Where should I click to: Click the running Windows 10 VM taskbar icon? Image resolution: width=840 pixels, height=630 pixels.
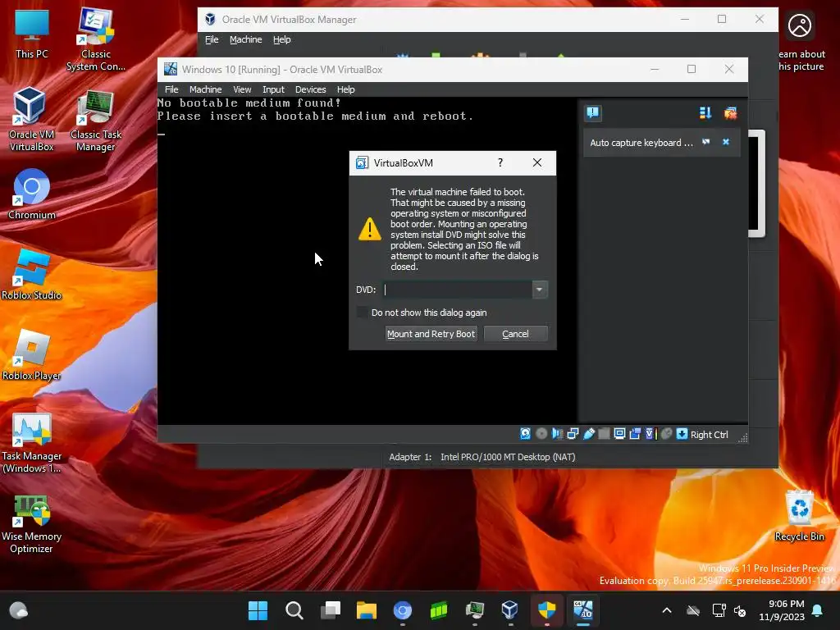click(583, 610)
